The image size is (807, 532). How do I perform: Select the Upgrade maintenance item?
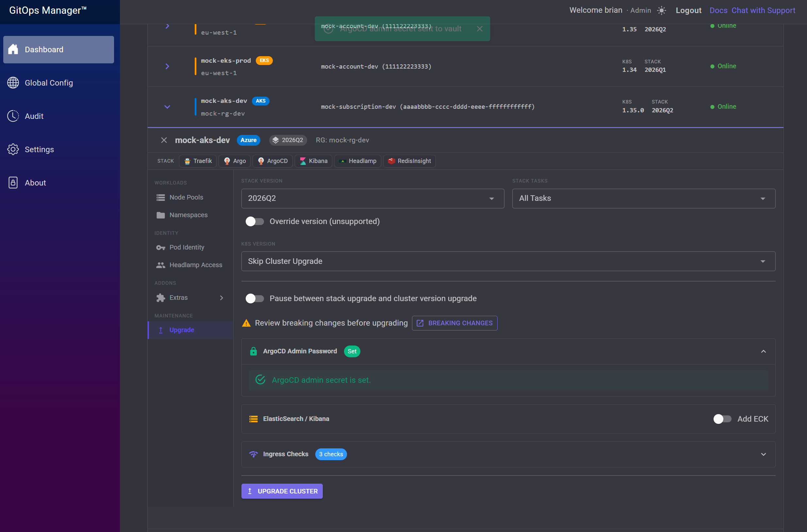click(x=190, y=330)
